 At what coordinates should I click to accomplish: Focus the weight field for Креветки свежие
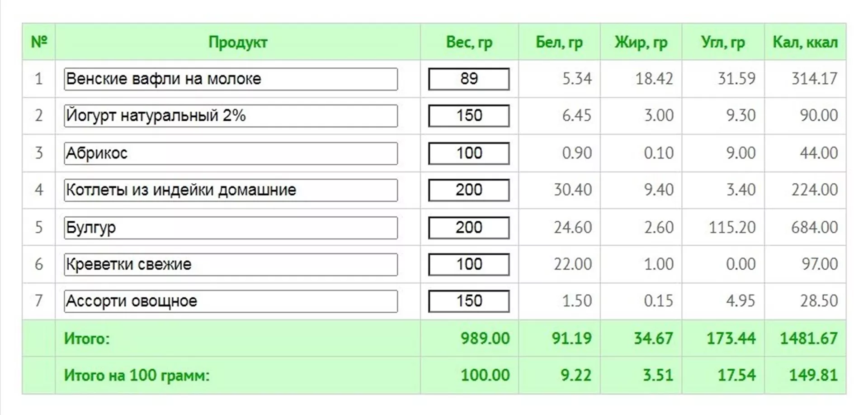[x=469, y=264]
